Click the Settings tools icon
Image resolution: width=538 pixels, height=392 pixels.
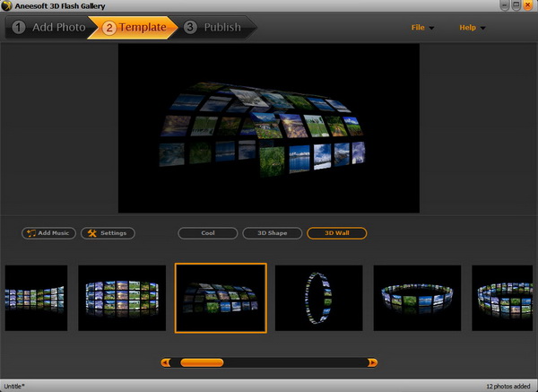pos(91,233)
